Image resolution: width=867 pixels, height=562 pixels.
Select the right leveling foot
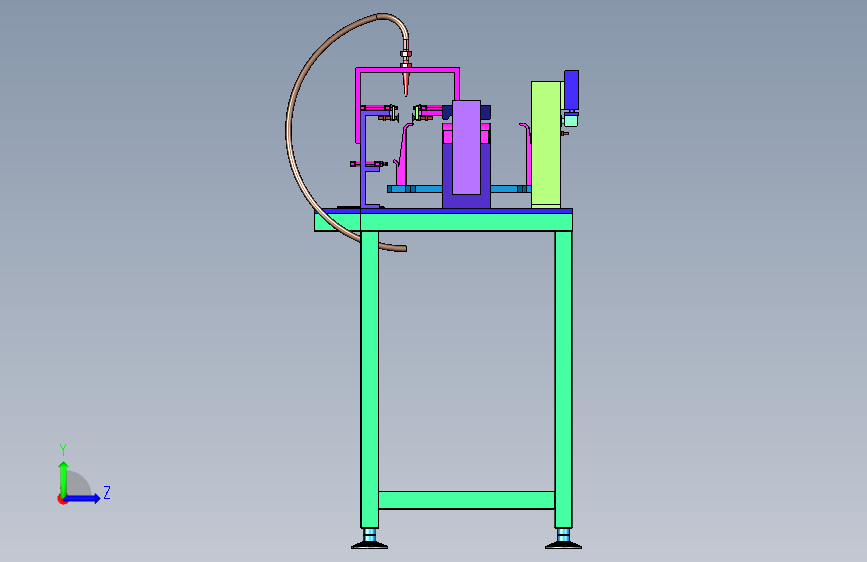(563, 539)
